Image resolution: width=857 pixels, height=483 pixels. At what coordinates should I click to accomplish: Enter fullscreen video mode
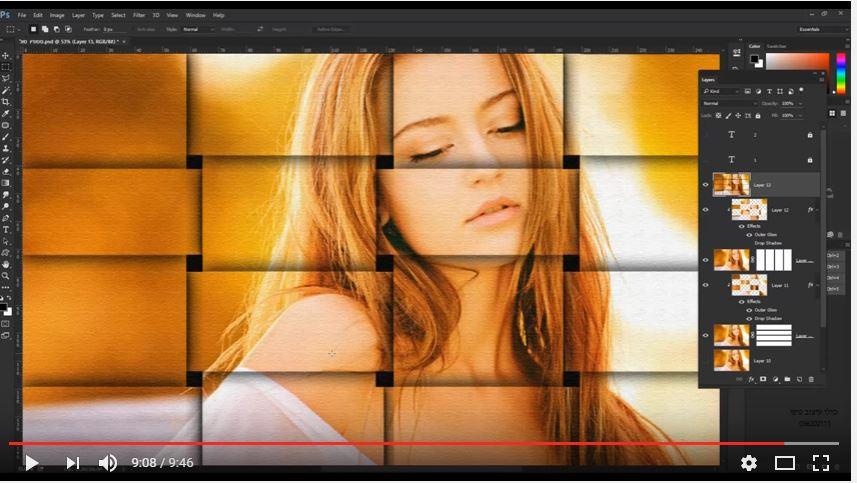point(821,463)
